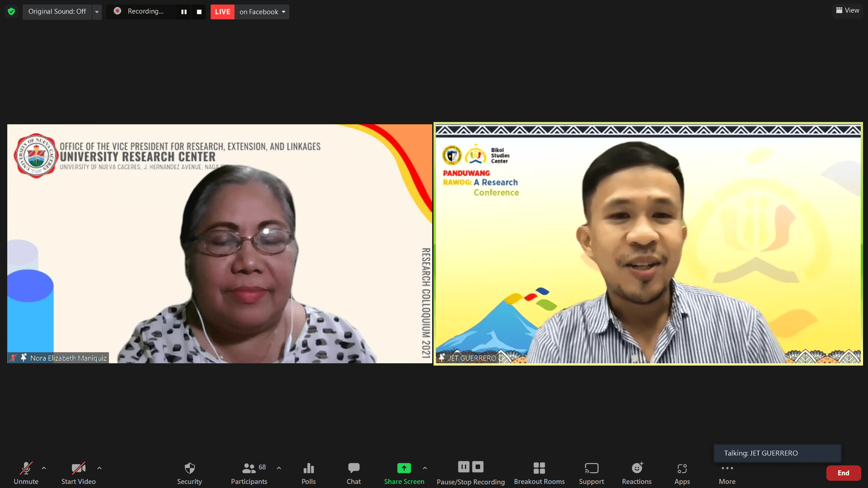Click the green encryption shield icon
Screen dimensions: 868x488
pyautogui.click(x=11, y=11)
